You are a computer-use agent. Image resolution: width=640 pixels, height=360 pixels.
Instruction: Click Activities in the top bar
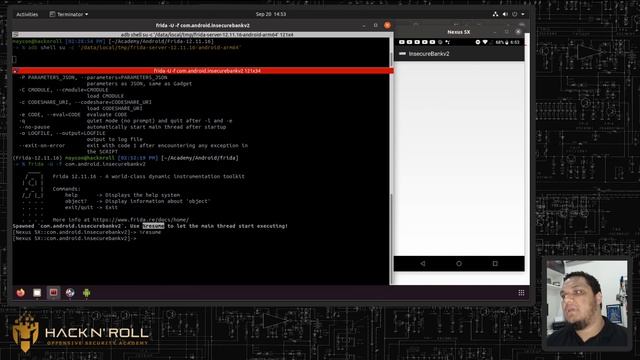pyautogui.click(x=27, y=14)
